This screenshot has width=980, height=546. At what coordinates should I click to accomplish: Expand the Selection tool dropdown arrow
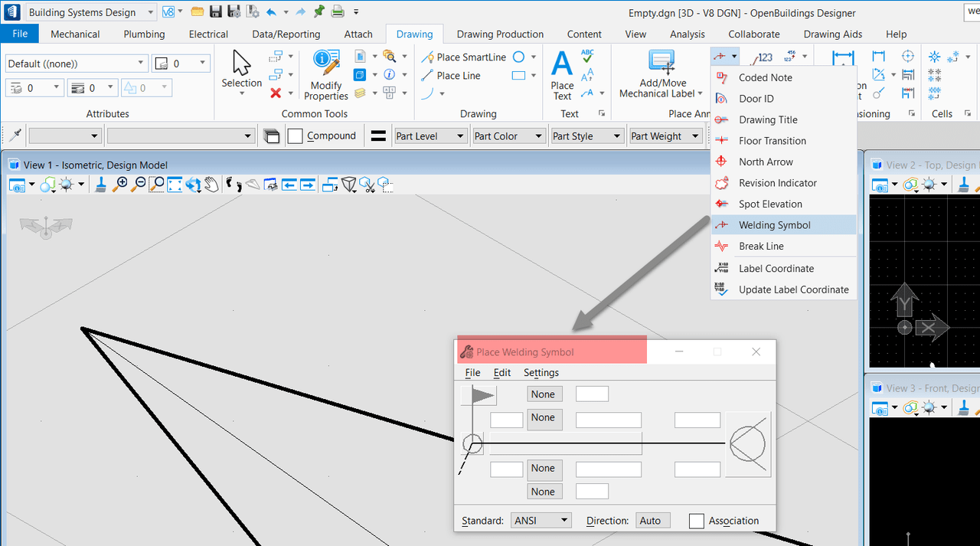point(242,94)
